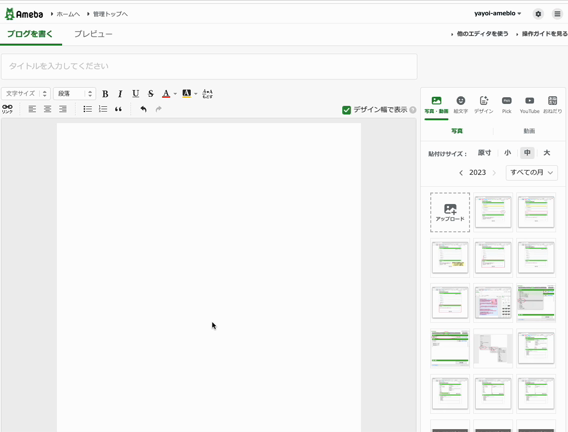Insert a link with the リンク icon
The image size is (568, 432).
[7, 109]
